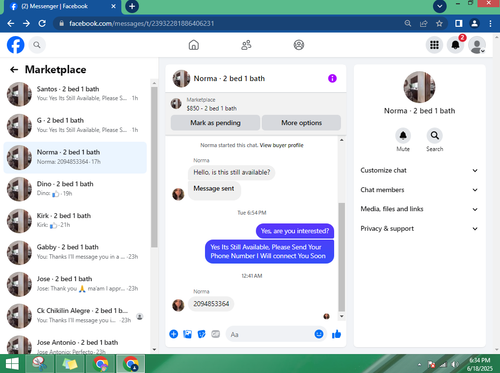Open account profile avatar menu

[x=477, y=45]
